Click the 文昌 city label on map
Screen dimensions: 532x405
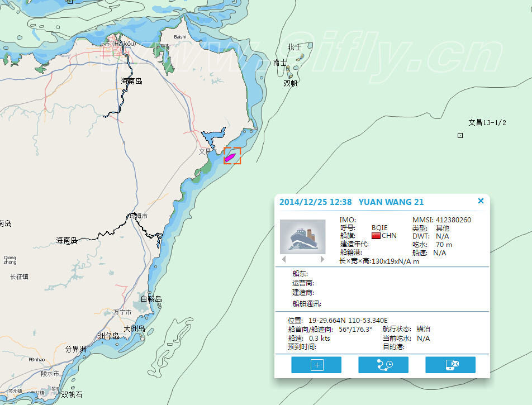(x=205, y=151)
